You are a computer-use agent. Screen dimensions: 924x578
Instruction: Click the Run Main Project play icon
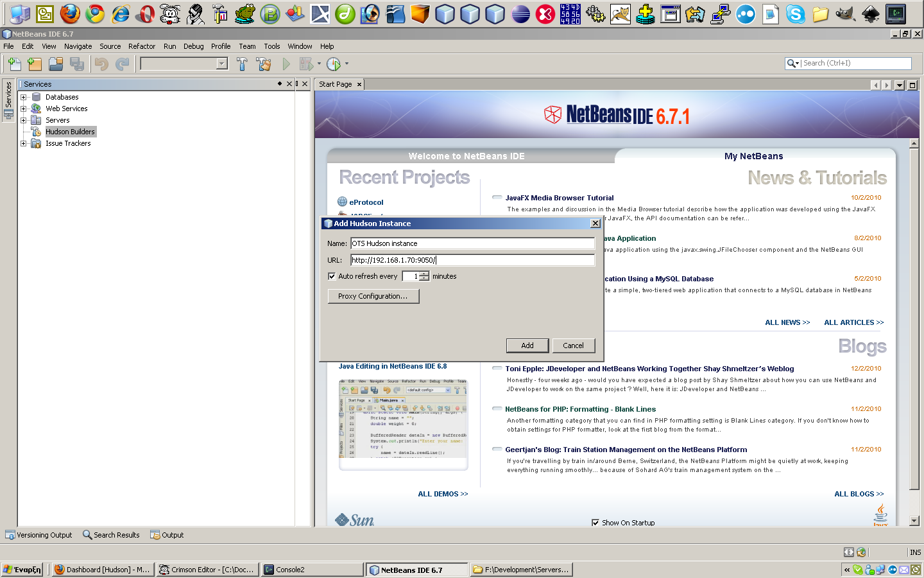point(286,64)
